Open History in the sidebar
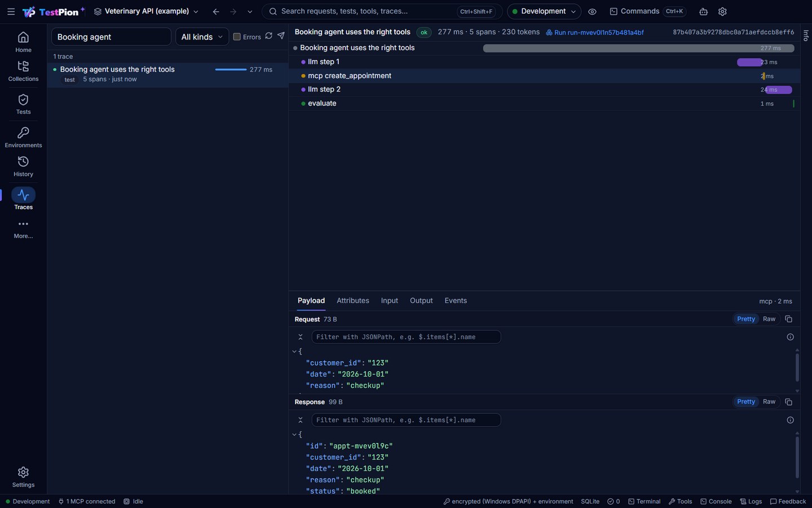The image size is (812, 508). point(23,167)
